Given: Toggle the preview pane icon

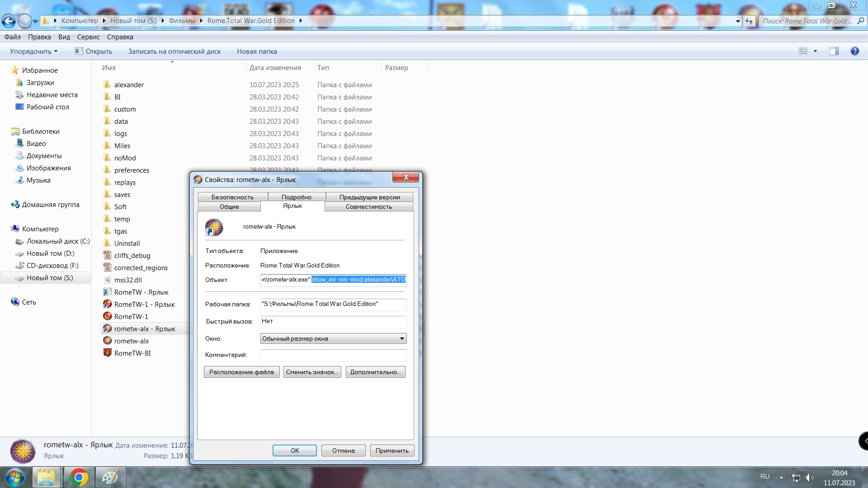Looking at the screenshot, I should [834, 51].
